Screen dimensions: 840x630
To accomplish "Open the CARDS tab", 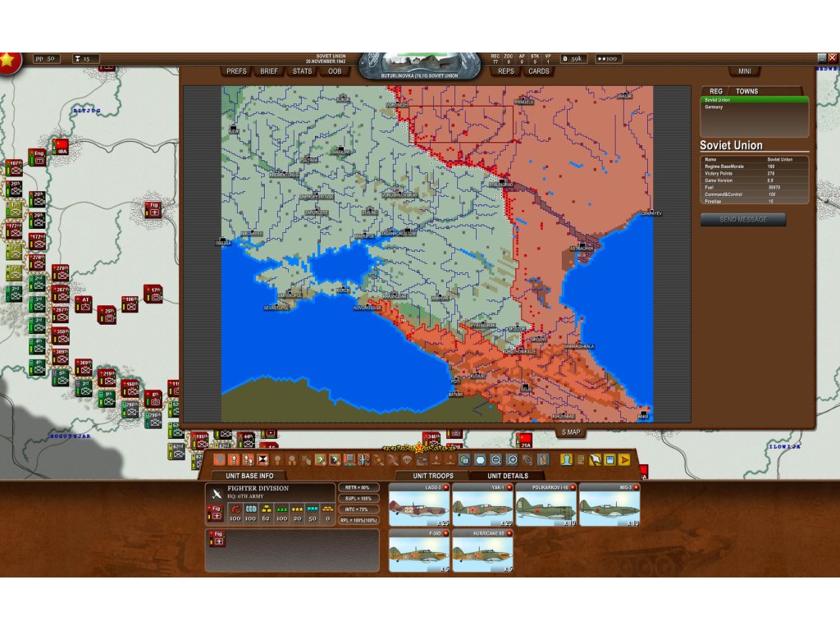I will tap(539, 71).
